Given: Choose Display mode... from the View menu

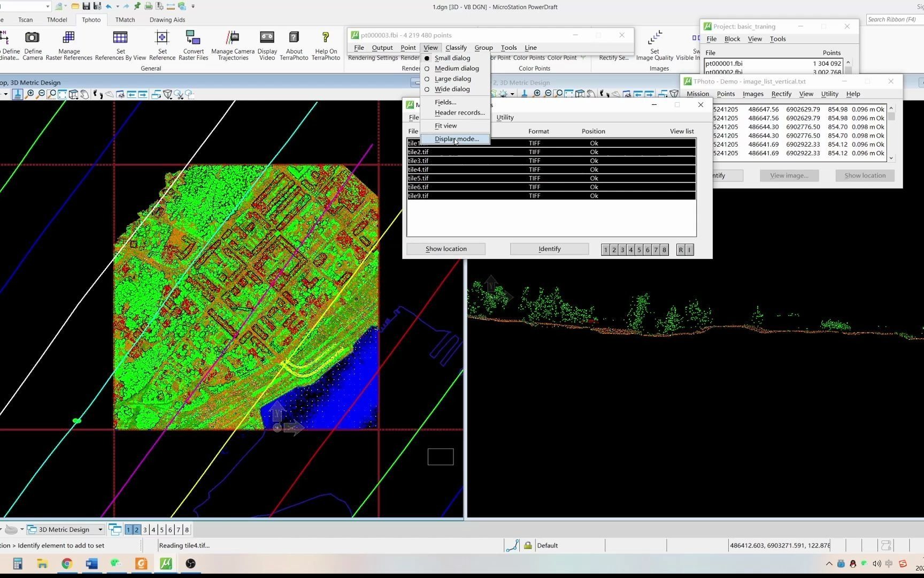Looking at the screenshot, I should coord(456,139).
